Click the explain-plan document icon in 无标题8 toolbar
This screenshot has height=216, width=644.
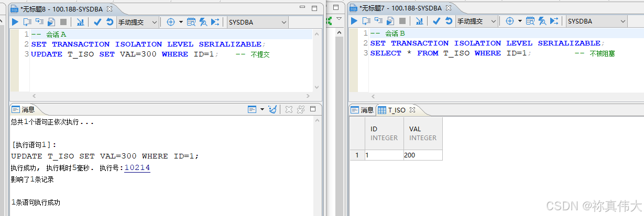pos(51,22)
